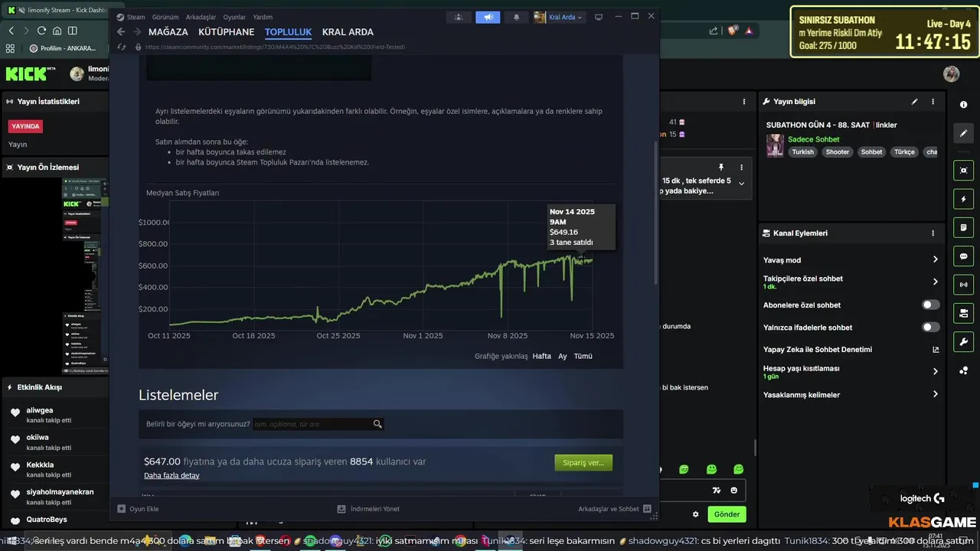This screenshot has width=980, height=551.
Task: Switch to TOPLULUK tab
Action: pos(289,32)
